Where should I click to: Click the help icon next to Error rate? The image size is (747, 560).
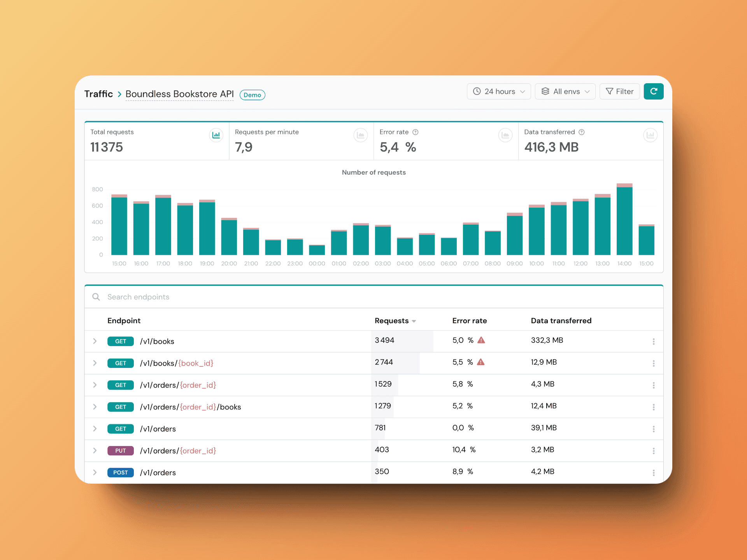tap(415, 132)
